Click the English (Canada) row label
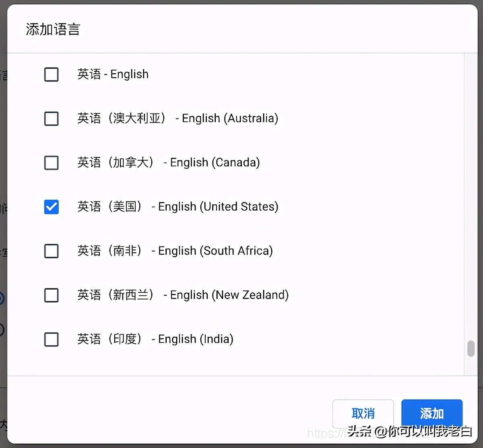The height and width of the screenshot is (448, 483). 168,163
